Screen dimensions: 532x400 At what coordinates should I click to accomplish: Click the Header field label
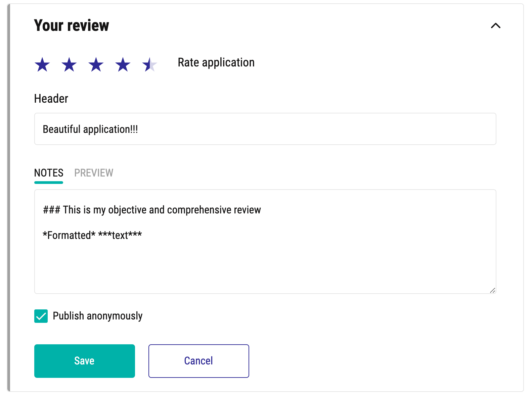coord(51,99)
